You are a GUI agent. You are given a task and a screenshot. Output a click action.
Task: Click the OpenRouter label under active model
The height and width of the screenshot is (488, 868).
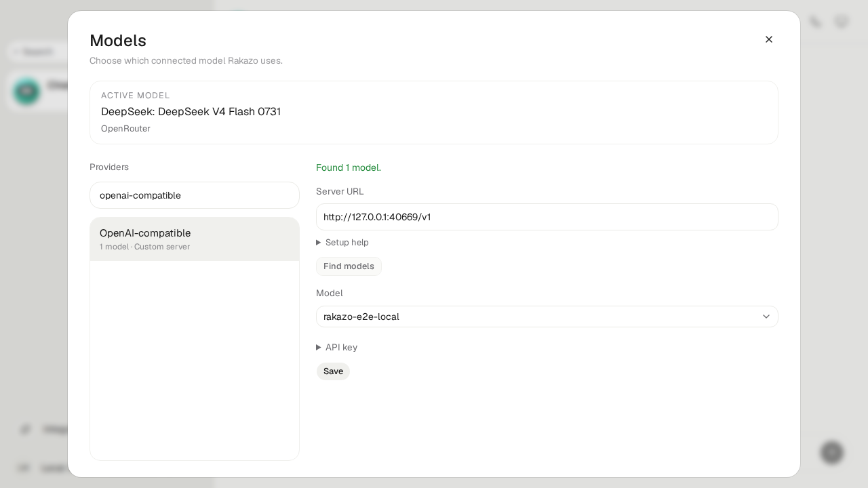[x=125, y=129]
